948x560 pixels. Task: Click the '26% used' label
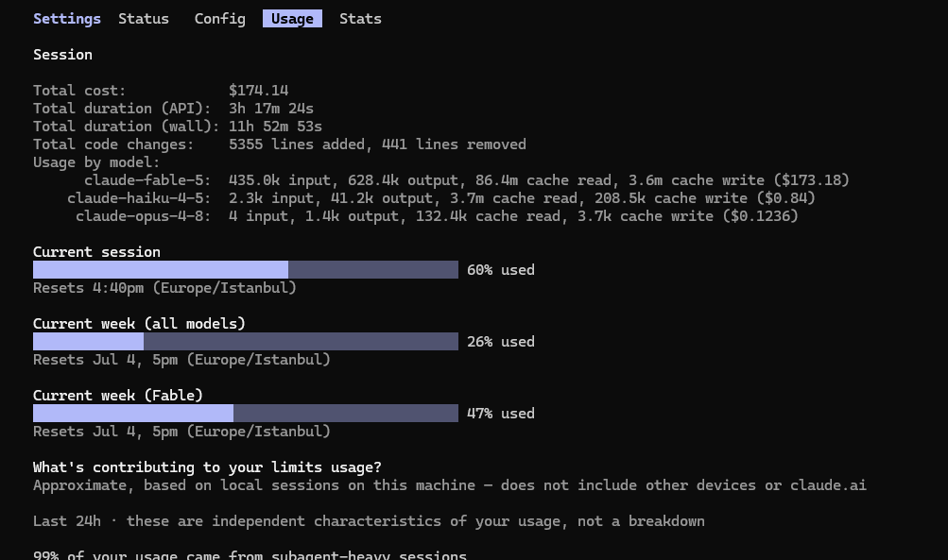[501, 342]
